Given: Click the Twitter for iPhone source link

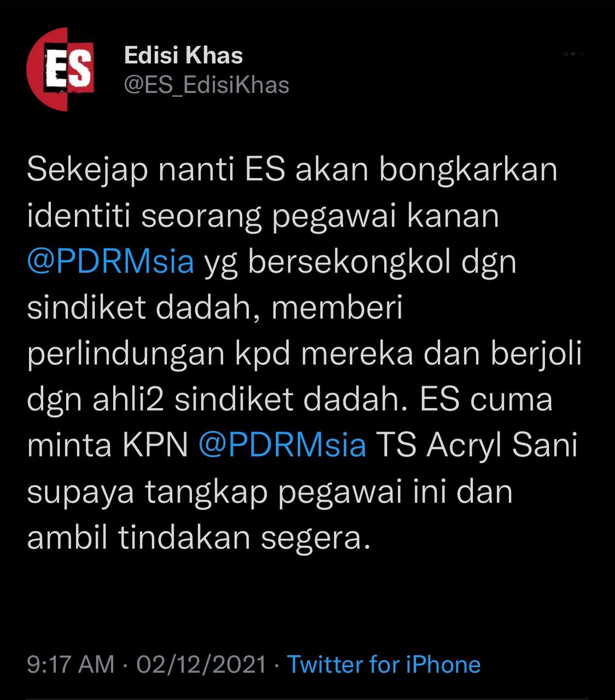Looking at the screenshot, I should click(x=384, y=664).
